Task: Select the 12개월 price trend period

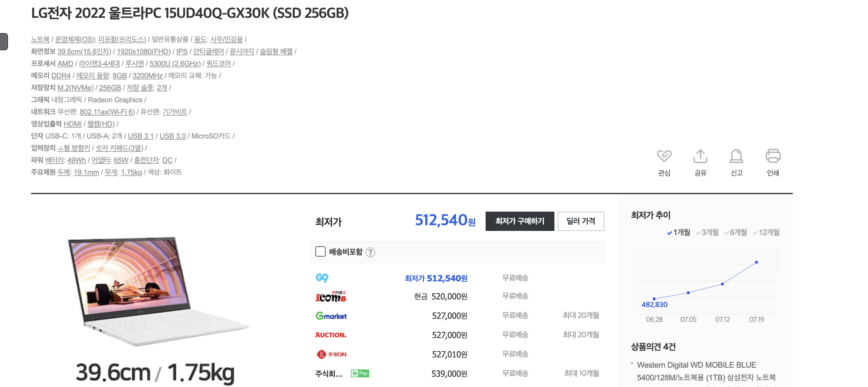Action: tap(766, 232)
